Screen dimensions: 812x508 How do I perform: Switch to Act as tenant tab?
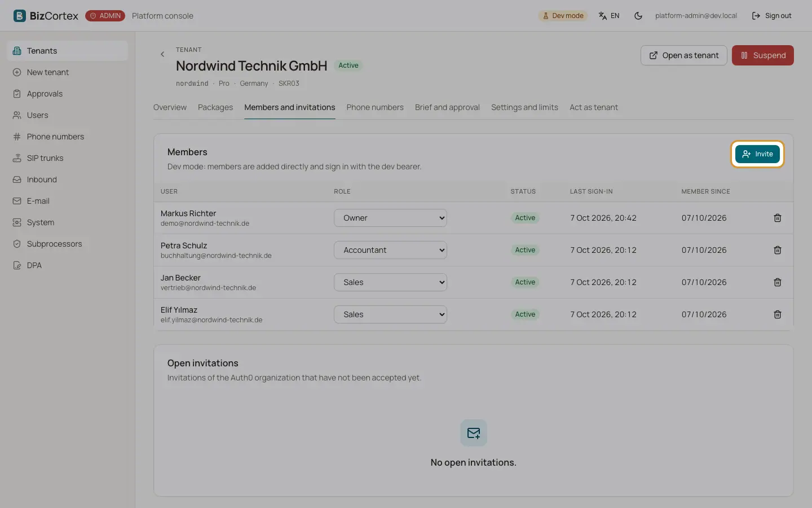594,107
